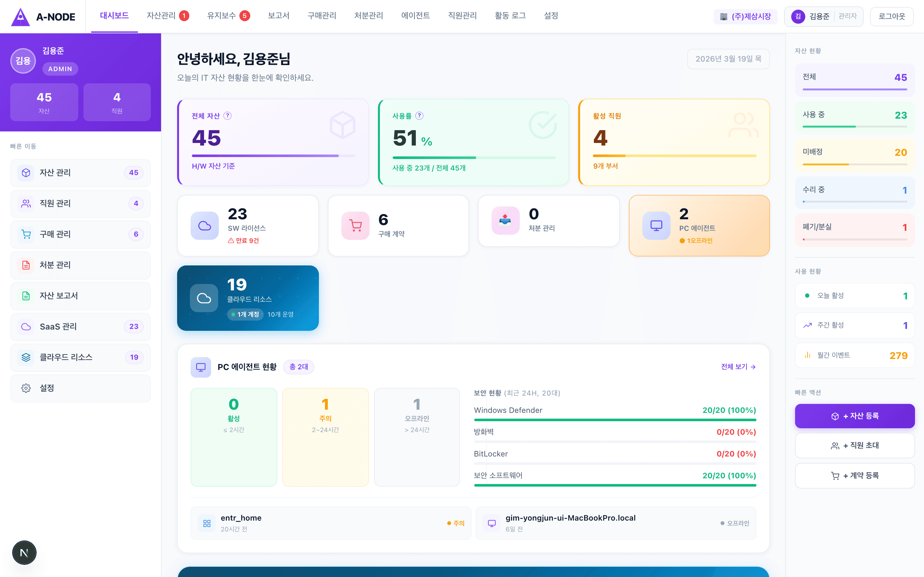924x577 pixels.
Task: Click the SaaS 관리 cloud icon
Action: 26,327
